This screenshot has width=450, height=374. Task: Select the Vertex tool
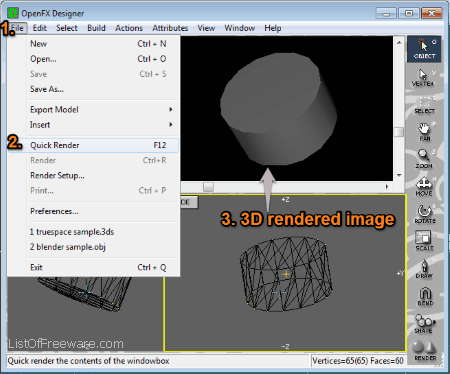[x=424, y=78]
